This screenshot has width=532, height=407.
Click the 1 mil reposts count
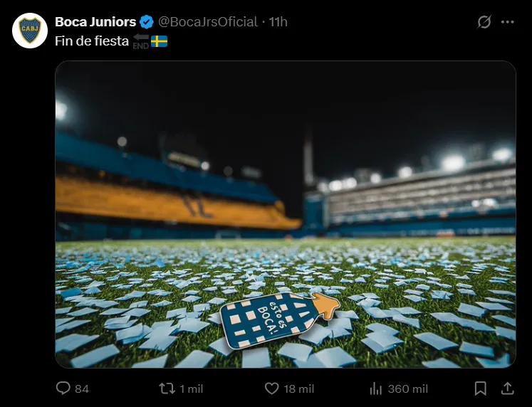point(191,388)
